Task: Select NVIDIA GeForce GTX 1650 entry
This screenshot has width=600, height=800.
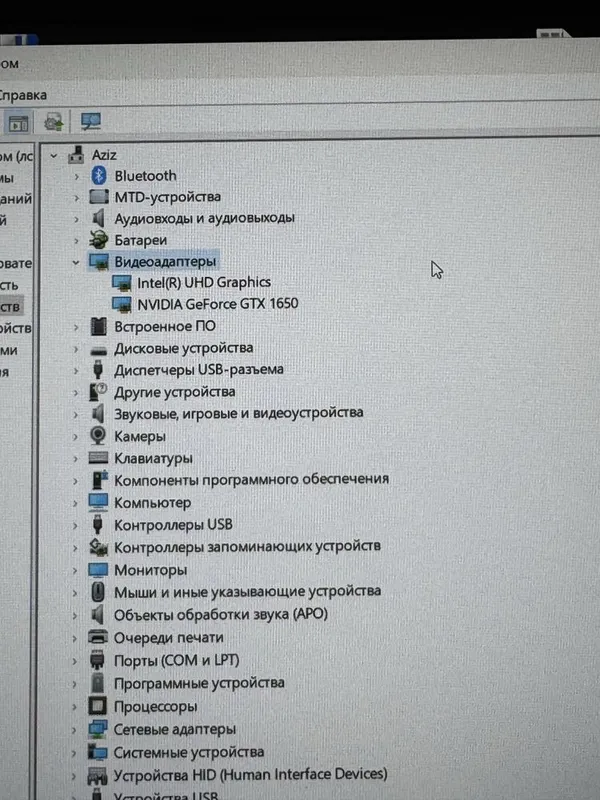Action: [218, 304]
